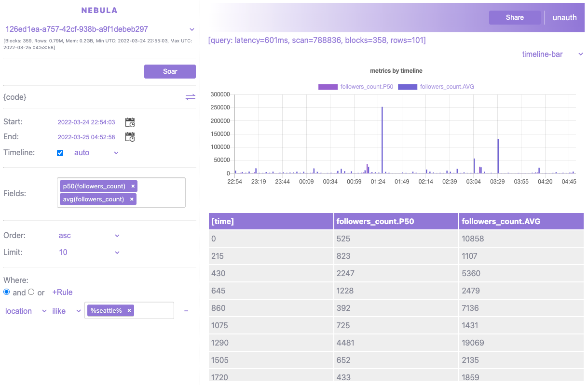Uncheck the auto Timeline checkbox
The image size is (588, 386).
(60, 152)
